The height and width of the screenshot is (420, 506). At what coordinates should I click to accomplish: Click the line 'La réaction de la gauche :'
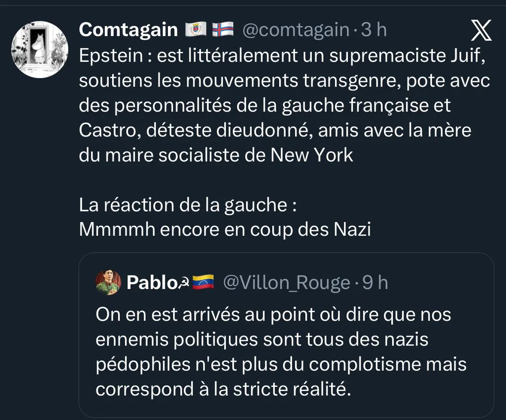[188, 205]
